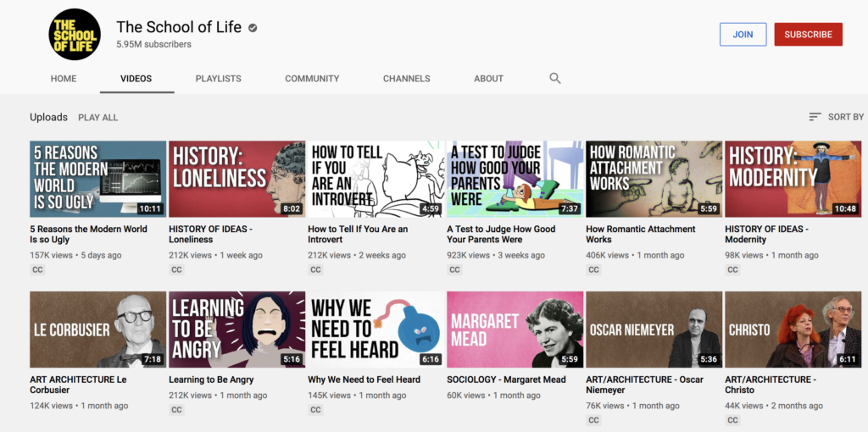Click CC badge under 5 Reasons the Modern World
Screen dimensions: 868x432
click(37, 270)
